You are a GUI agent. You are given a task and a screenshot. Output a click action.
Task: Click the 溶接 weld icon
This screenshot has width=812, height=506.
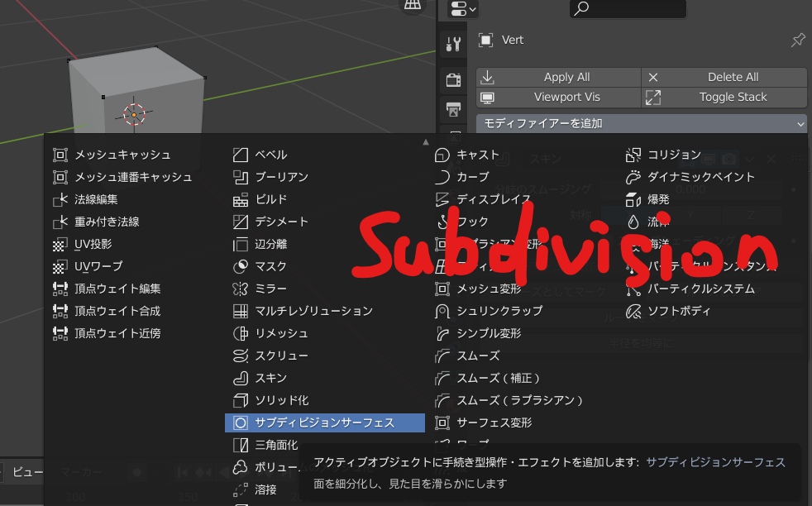[x=241, y=489]
